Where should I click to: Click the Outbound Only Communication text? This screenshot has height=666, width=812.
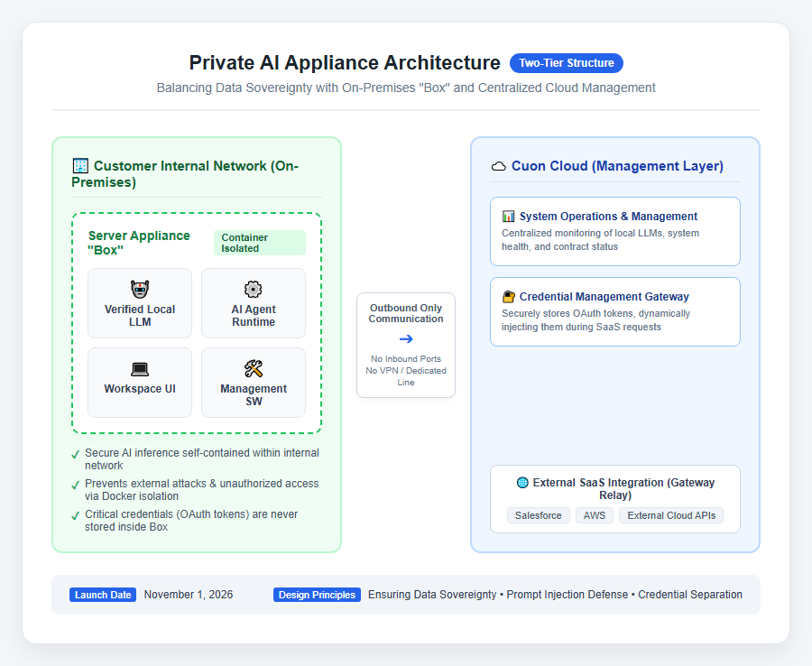coord(406,313)
